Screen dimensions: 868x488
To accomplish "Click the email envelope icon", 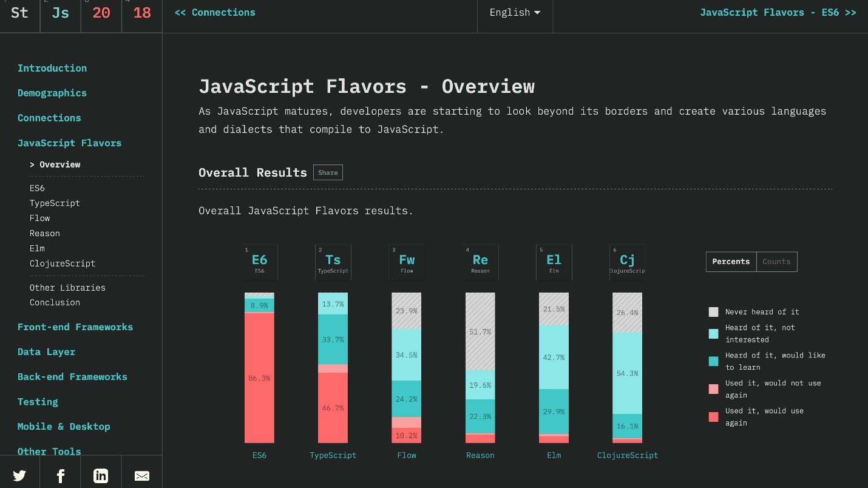I will 142,476.
